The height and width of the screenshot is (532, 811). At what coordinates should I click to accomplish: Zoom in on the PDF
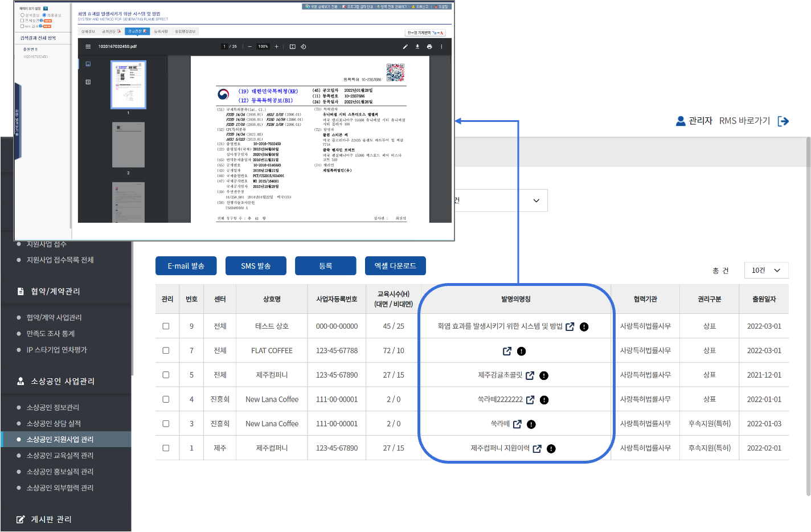(277, 47)
